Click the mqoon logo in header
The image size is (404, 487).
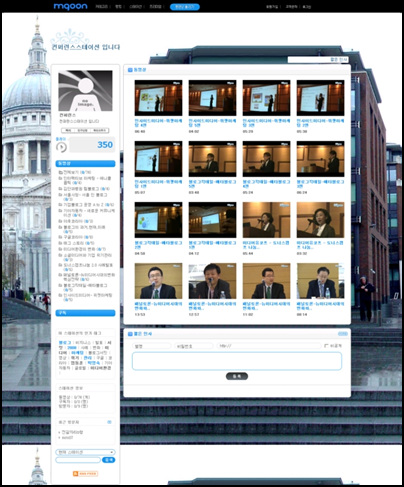coord(70,6)
